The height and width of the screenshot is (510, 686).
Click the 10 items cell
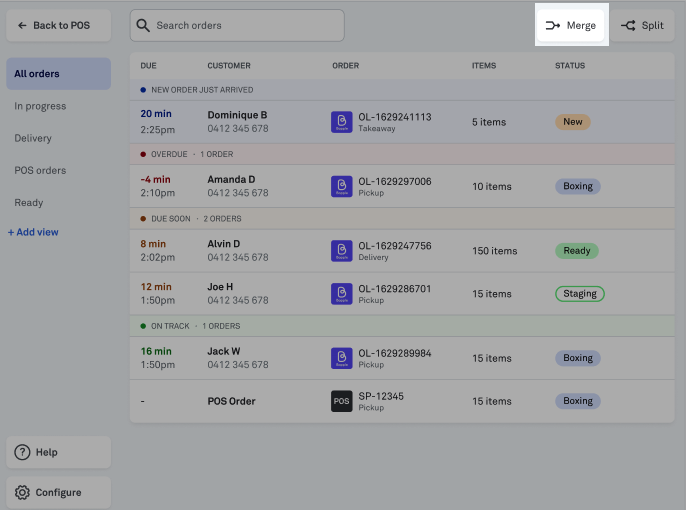coord(492,186)
